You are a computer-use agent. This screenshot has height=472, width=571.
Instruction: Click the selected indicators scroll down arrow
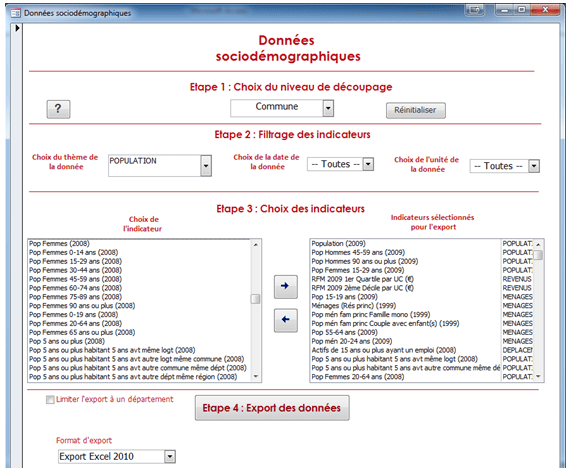pyautogui.click(x=538, y=376)
